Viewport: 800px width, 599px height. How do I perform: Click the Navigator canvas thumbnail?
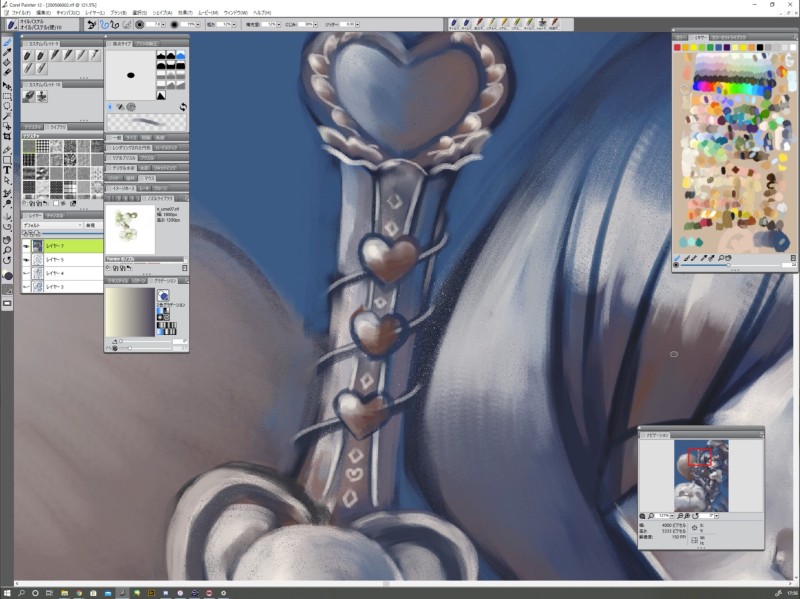[701, 476]
